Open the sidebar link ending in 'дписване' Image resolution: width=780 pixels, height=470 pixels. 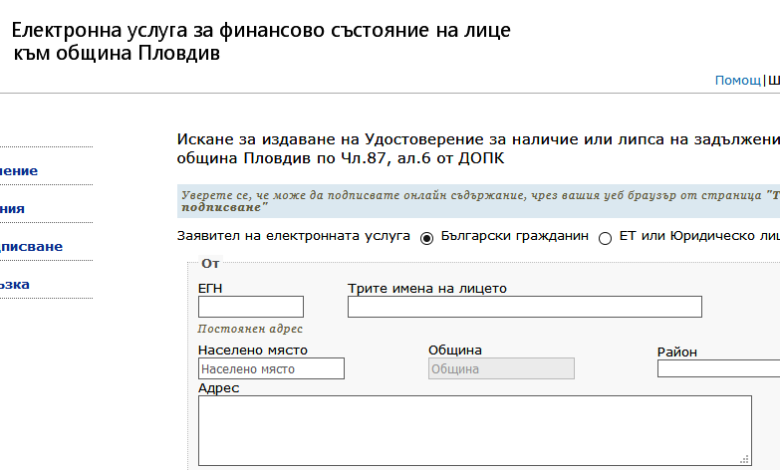coord(31,247)
